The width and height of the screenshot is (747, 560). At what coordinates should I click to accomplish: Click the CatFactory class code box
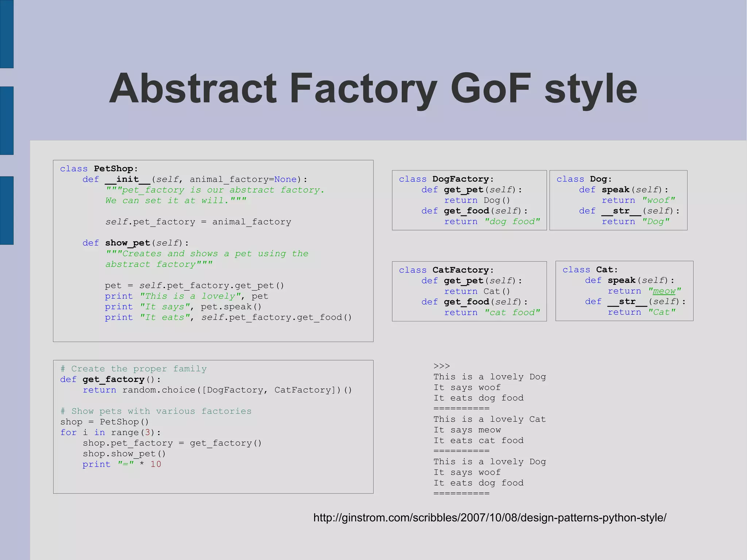click(469, 291)
